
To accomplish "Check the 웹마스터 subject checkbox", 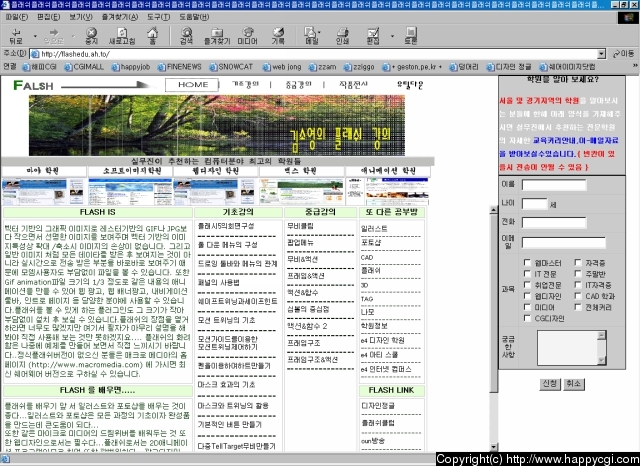I will coord(527,262).
